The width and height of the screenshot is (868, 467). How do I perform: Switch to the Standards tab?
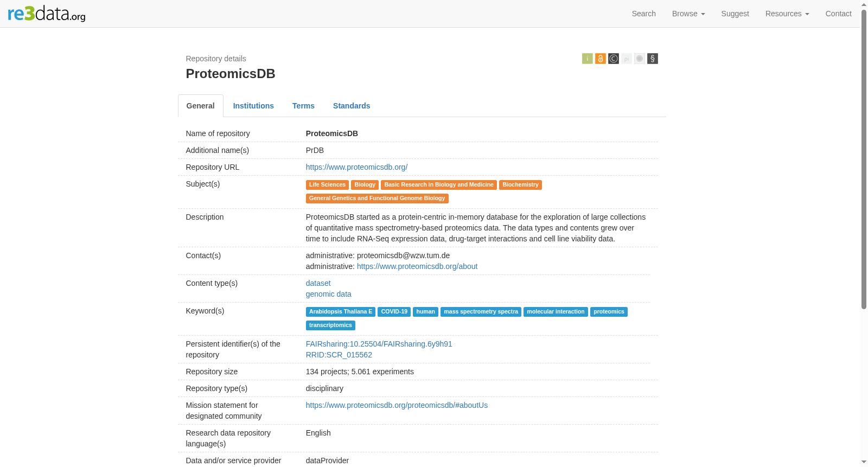352,106
